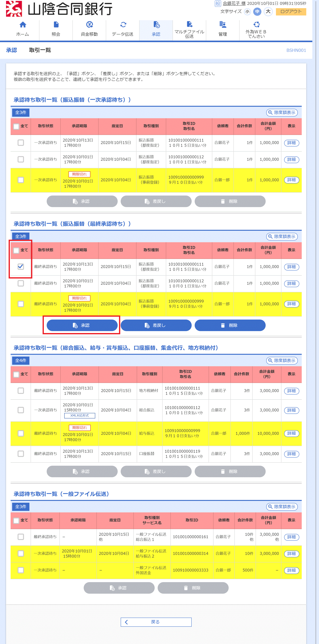Click 承認 under 一次承認待ち table
319x644 pixels.
coord(82,201)
